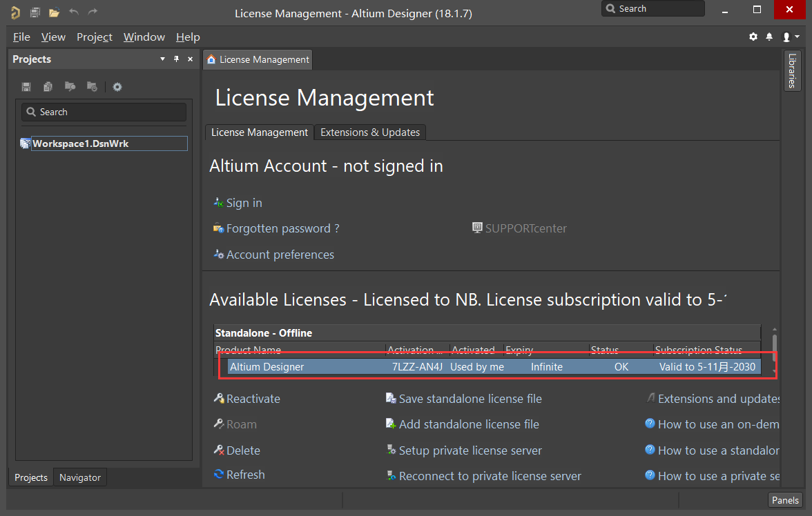Open notifications with the bell icon
812x516 pixels.
coord(769,37)
